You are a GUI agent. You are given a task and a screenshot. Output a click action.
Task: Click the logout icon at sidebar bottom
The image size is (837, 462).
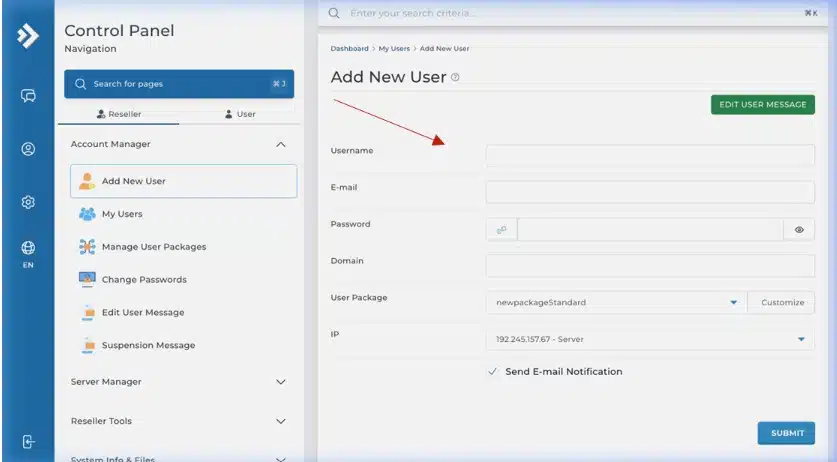coord(28,442)
